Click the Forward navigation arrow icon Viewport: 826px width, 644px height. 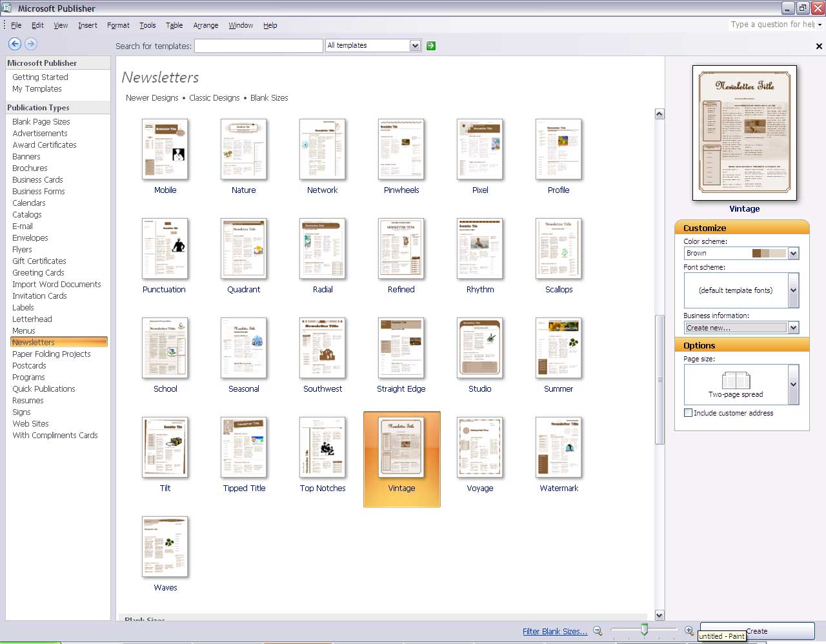(31, 44)
